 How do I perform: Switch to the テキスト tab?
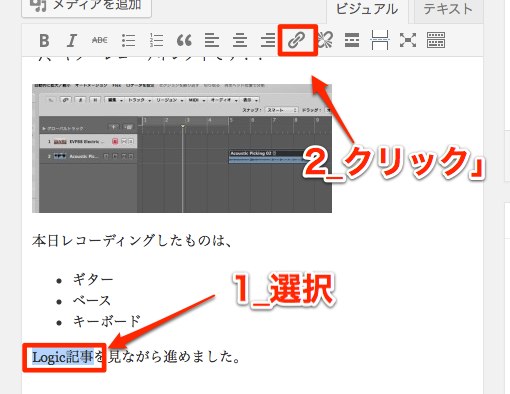point(448,10)
